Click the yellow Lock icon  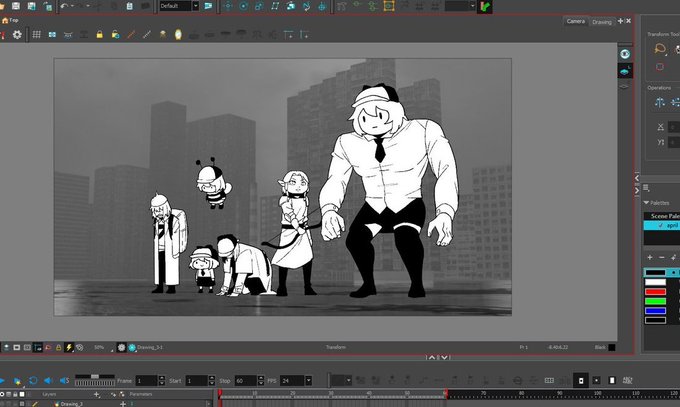click(99, 34)
